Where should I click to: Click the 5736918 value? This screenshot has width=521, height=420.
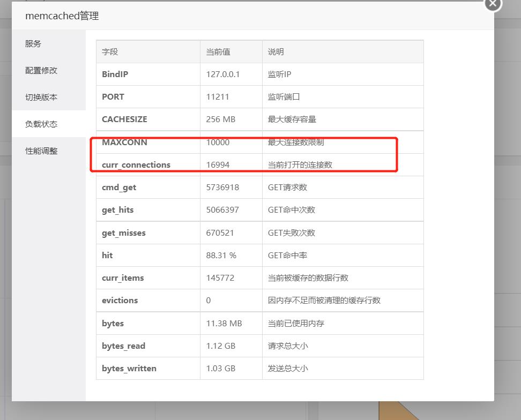[x=222, y=187]
